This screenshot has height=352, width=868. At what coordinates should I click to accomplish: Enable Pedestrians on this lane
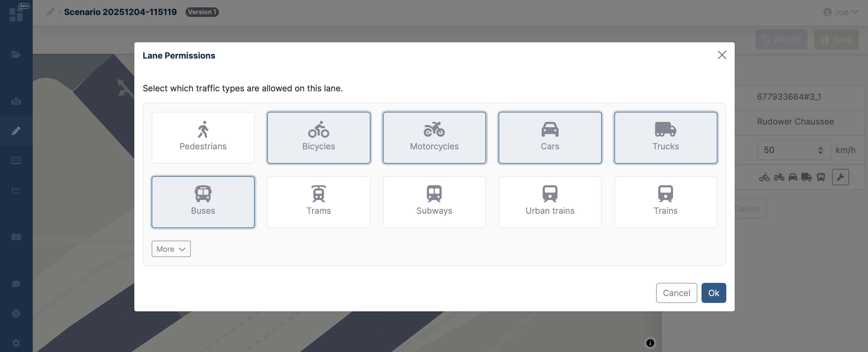(203, 137)
